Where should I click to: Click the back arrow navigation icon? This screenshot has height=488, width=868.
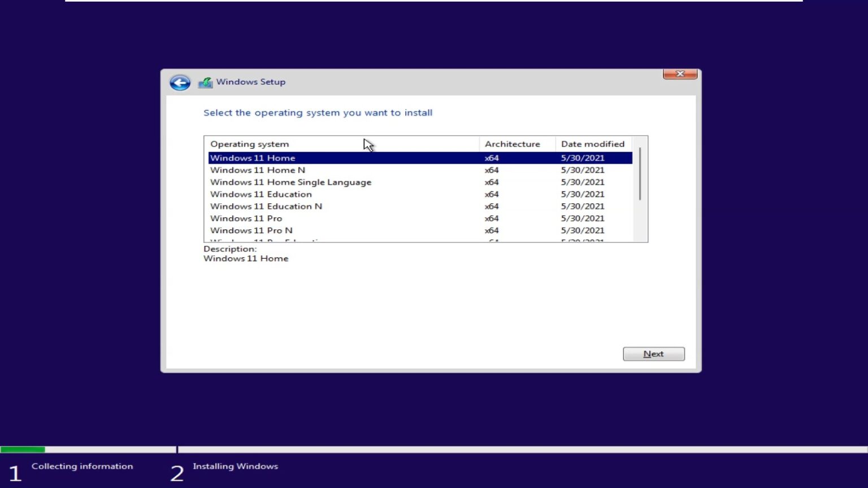[179, 82]
